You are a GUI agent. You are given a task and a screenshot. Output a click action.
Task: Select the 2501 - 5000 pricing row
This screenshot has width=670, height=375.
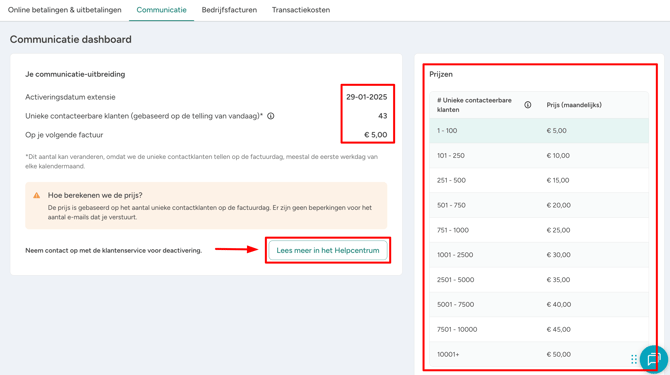539,280
